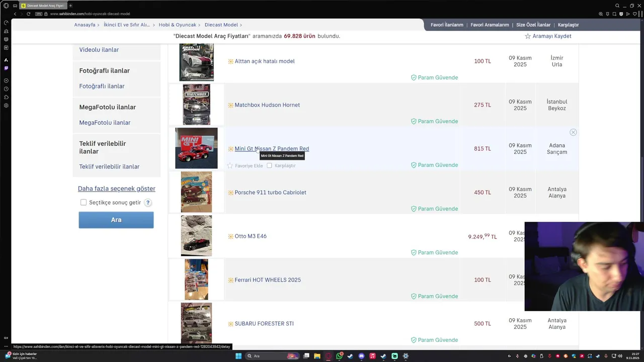Click the Favoriye Ekle star icon
The height and width of the screenshot is (362, 644).
(x=230, y=165)
